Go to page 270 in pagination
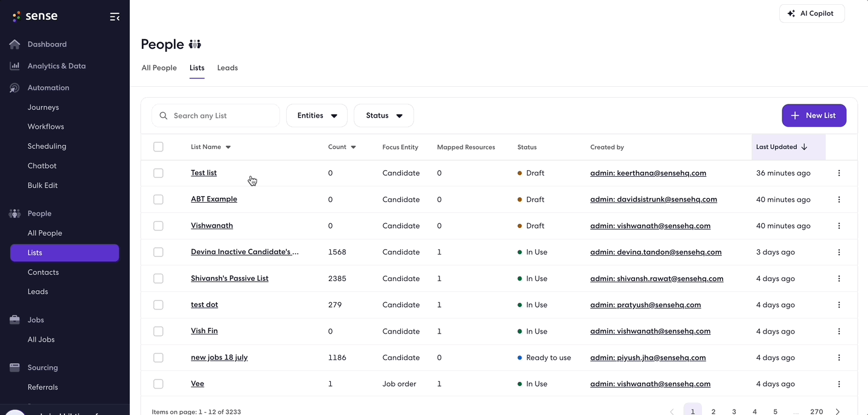This screenshot has height=415, width=868. [x=817, y=411]
